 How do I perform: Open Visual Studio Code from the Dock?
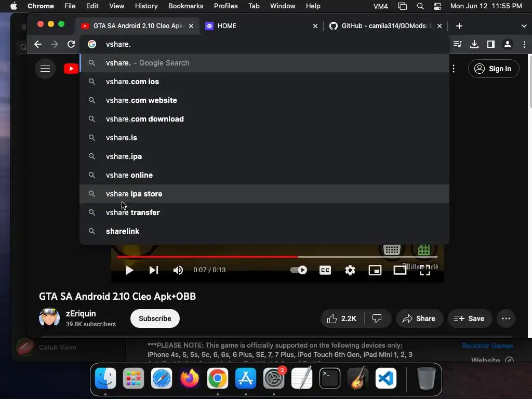tap(386, 378)
